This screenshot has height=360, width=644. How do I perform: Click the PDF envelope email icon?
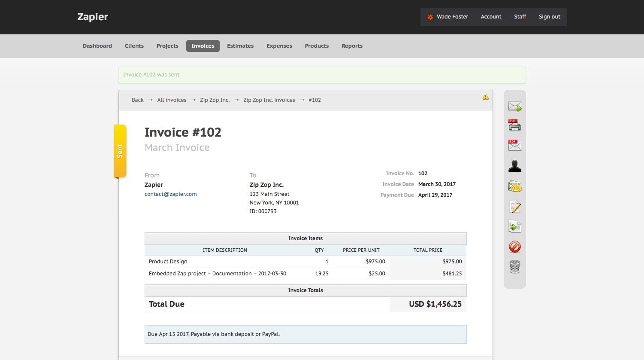[x=514, y=146]
